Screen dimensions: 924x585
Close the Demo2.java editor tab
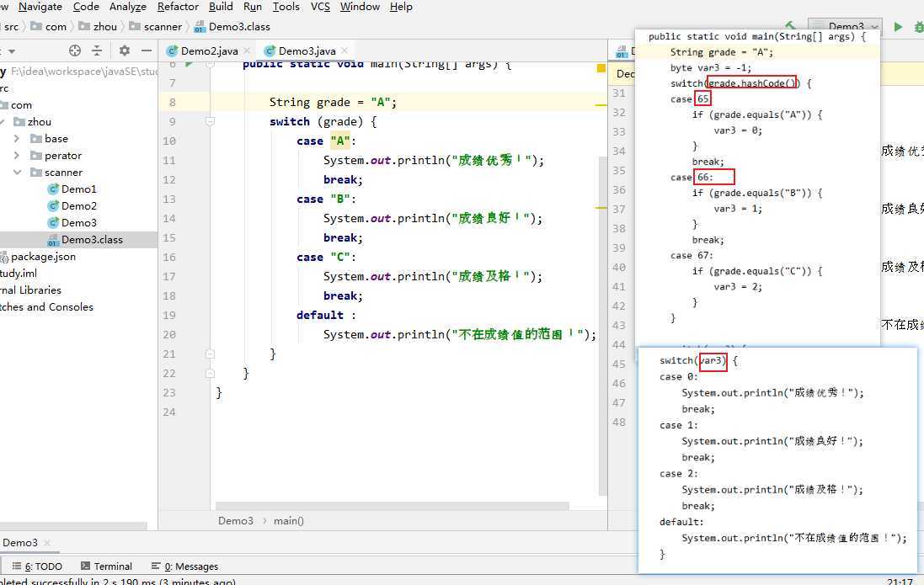[247, 51]
